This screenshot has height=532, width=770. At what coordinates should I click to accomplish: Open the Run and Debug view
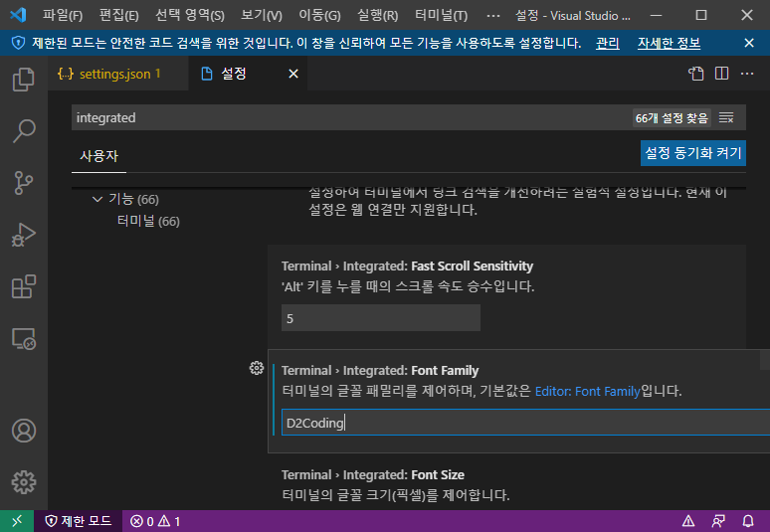tap(24, 235)
